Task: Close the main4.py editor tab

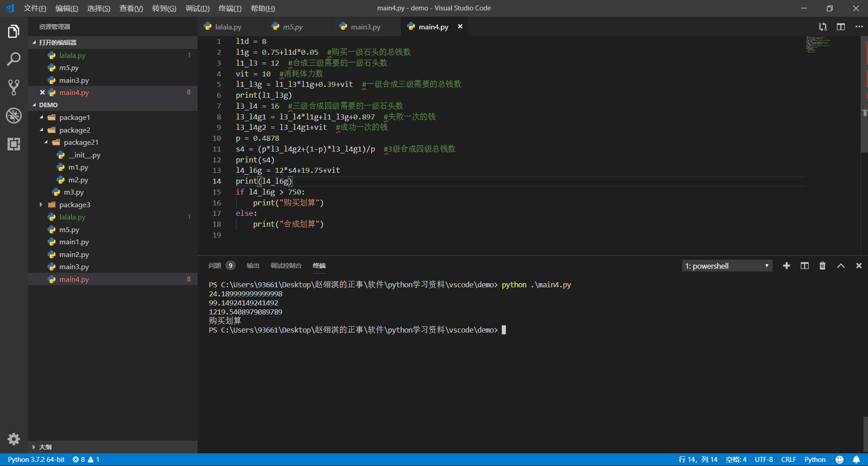Action: coord(460,26)
